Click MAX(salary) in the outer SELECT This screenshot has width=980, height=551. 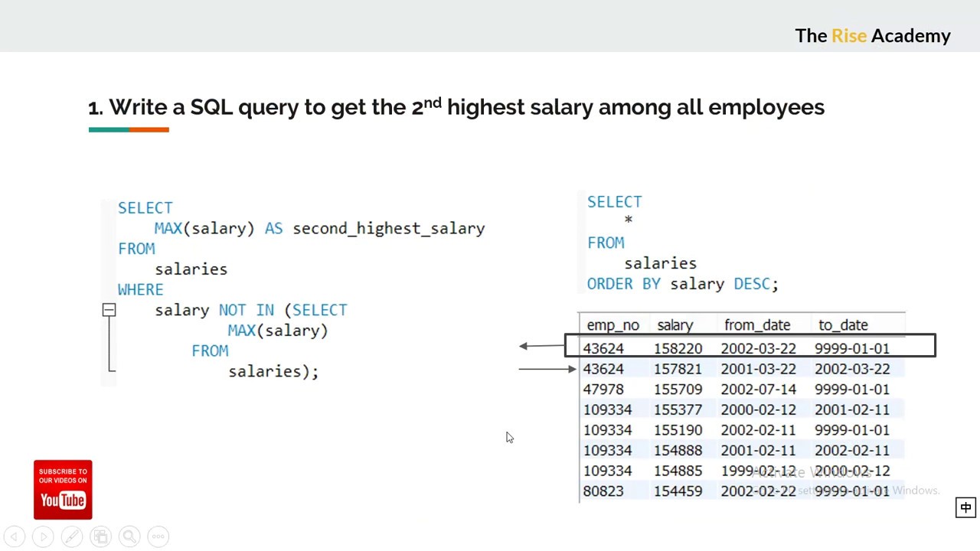(204, 229)
